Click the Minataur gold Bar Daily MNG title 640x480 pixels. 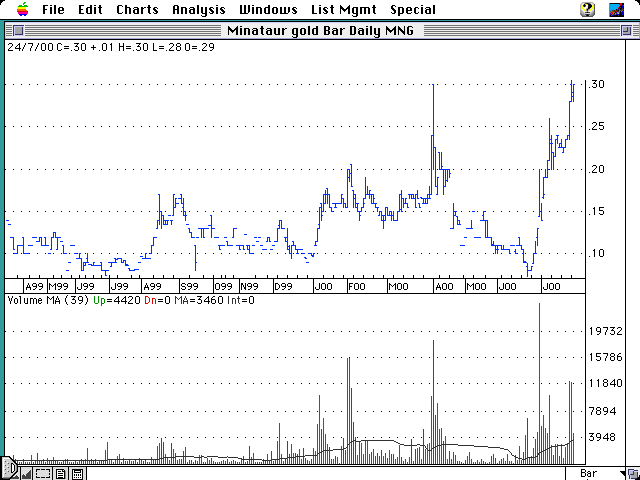(320, 31)
